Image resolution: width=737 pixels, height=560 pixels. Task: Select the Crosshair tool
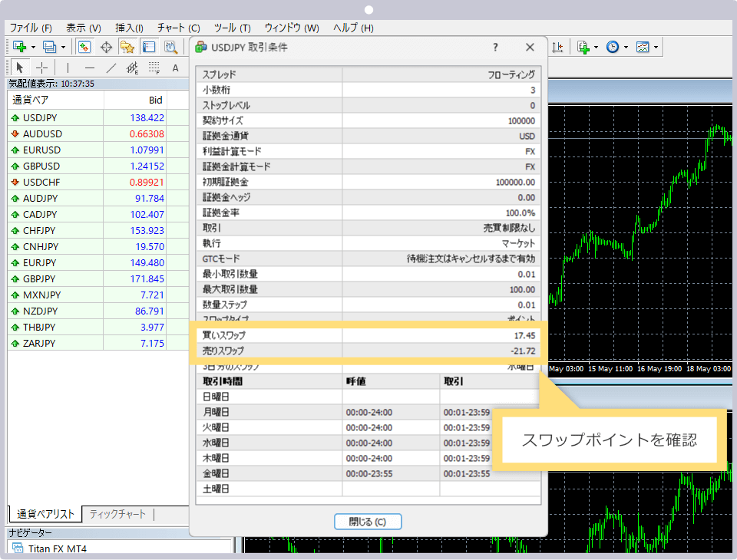(41, 68)
